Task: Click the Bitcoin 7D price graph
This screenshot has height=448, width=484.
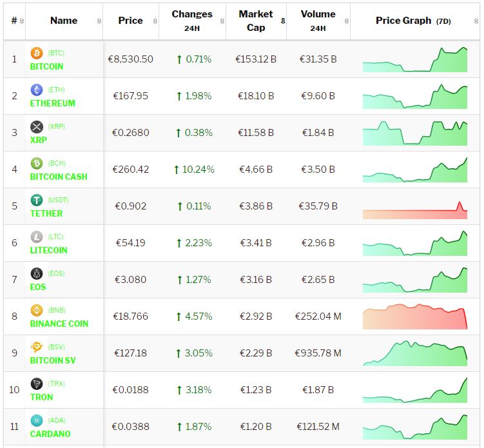Action: point(415,59)
